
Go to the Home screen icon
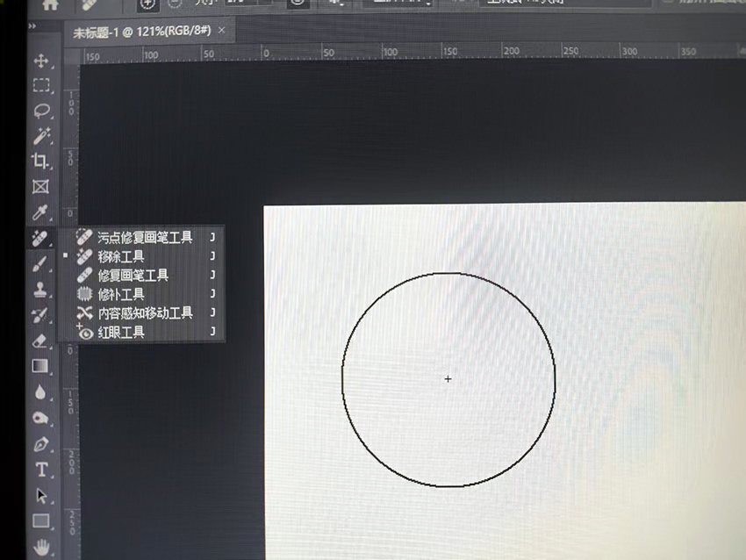50,4
